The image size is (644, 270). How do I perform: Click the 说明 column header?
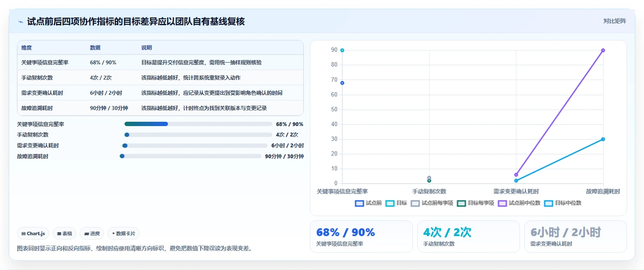click(147, 48)
